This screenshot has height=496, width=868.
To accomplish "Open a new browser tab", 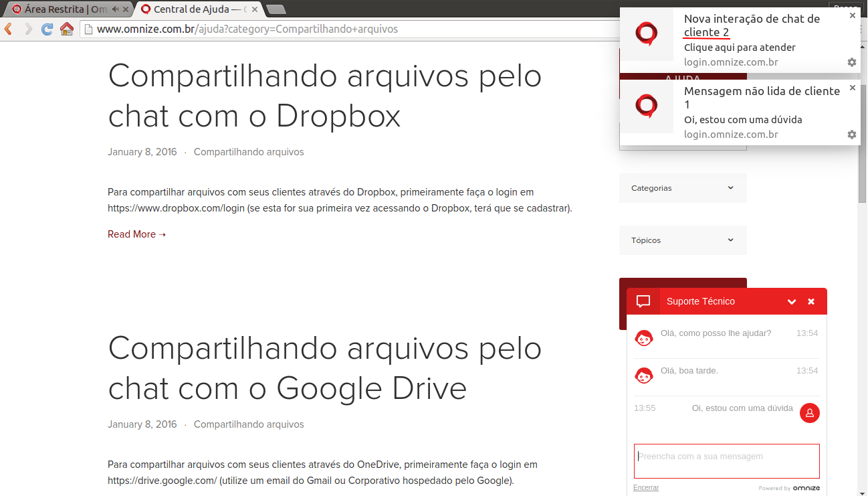I will [276, 9].
